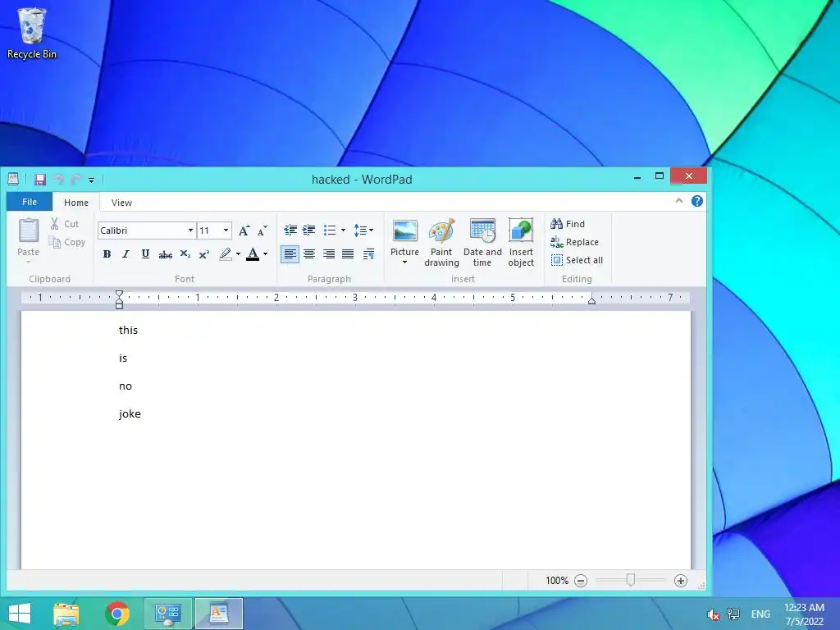The height and width of the screenshot is (630, 840).
Task: Insert a Paint drawing
Action: pos(441,242)
